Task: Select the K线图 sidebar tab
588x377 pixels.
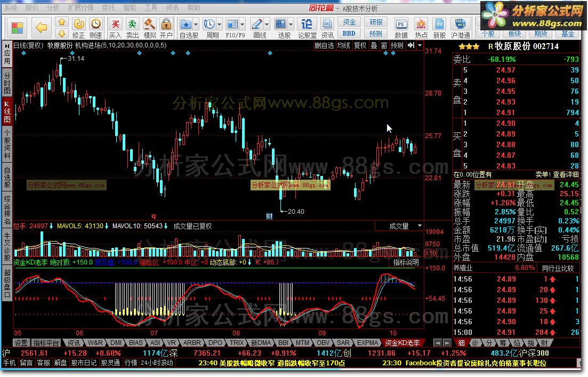Action: [7, 111]
